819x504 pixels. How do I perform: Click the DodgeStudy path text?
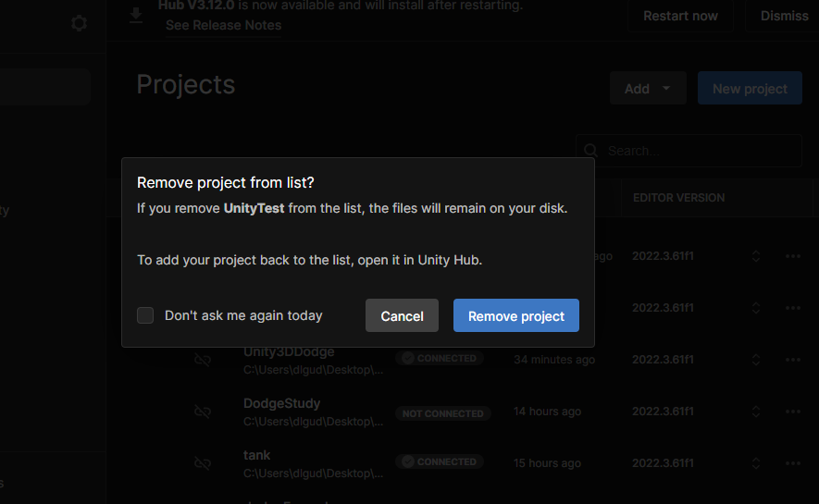[x=313, y=422]
